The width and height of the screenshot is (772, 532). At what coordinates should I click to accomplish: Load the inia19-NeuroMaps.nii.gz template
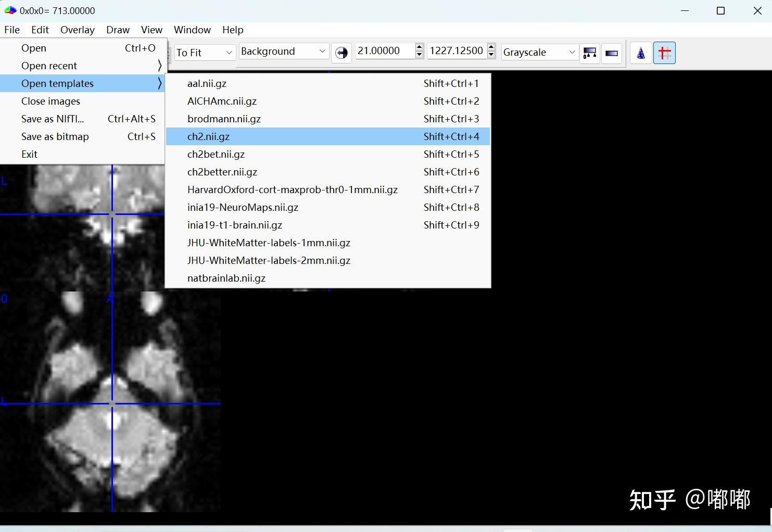pyautogui.click(x=328, y=207)
